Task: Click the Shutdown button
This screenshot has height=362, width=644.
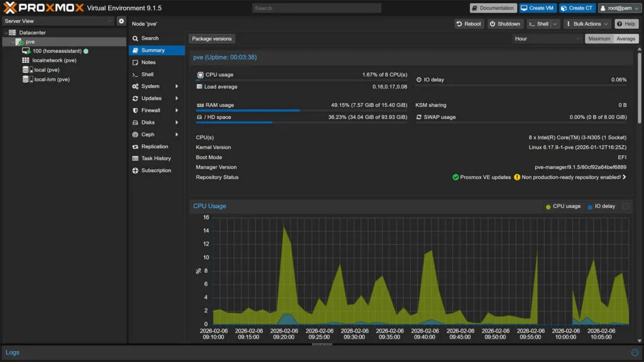Action: pos(505,24)
